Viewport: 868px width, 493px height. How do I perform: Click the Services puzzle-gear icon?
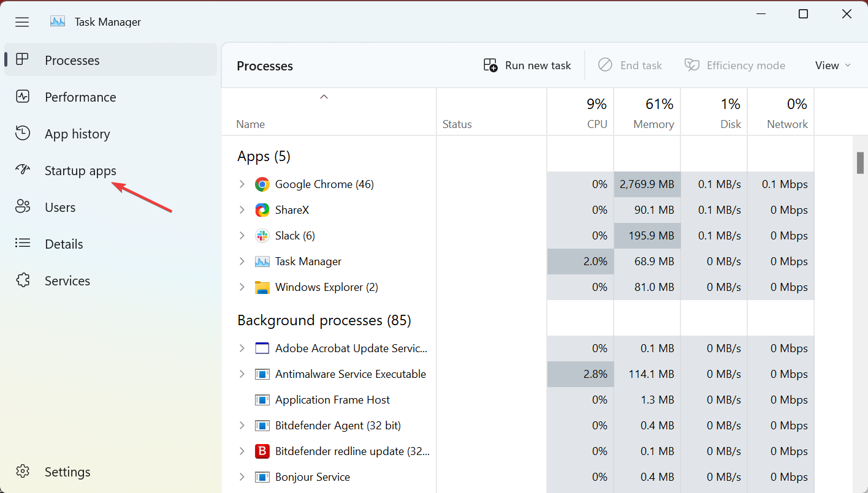click(x=23, y=280)
